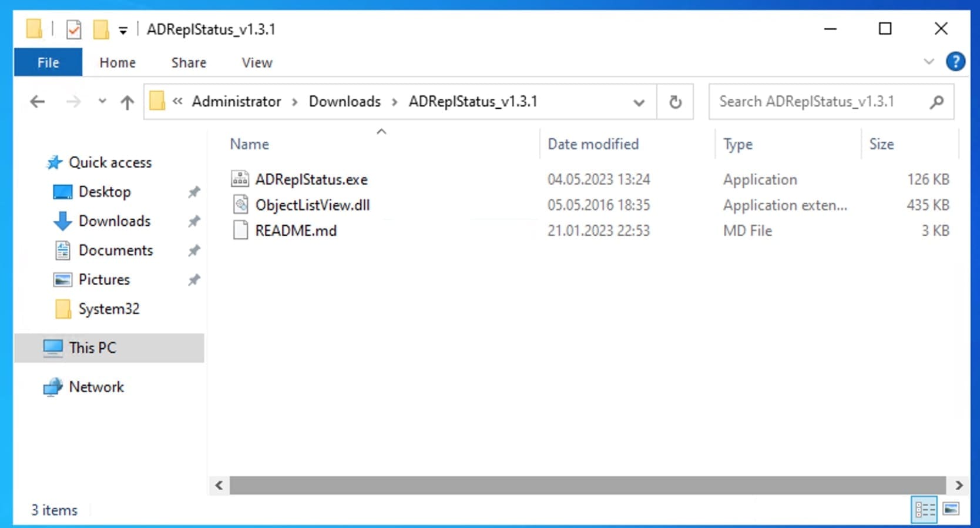Switch to the View ribbon tab

(257, 62)
